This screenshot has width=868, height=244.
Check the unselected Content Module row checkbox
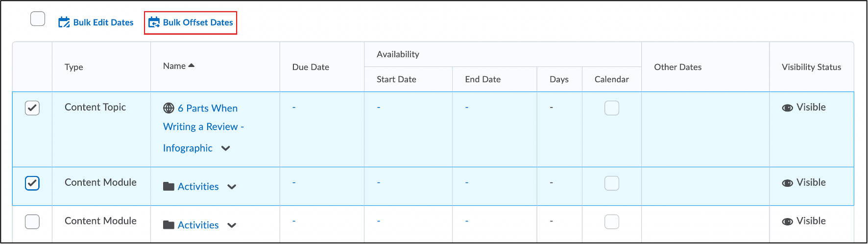coord(32,222)
